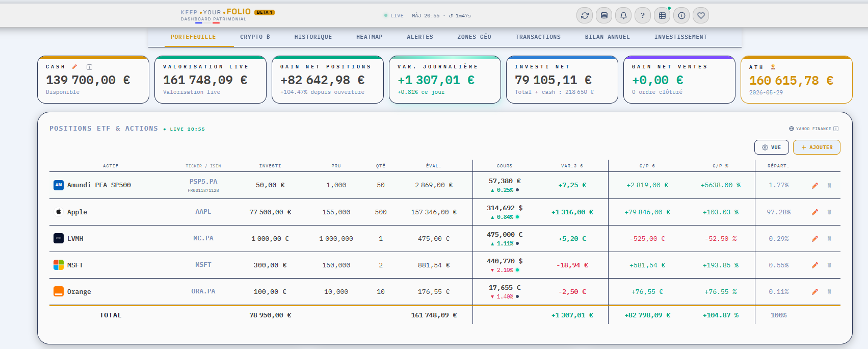Open the Vue settings button
868x349 pixels.
[x=772, y=147]
